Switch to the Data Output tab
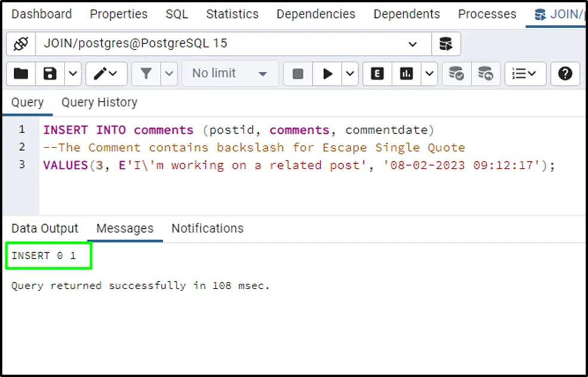 tap(45, 228)
